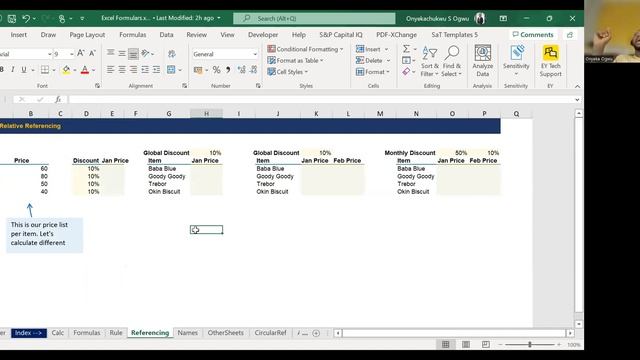Toggle Underline formatting
This screenshot has height=360, width=640.
pos(24,70)
